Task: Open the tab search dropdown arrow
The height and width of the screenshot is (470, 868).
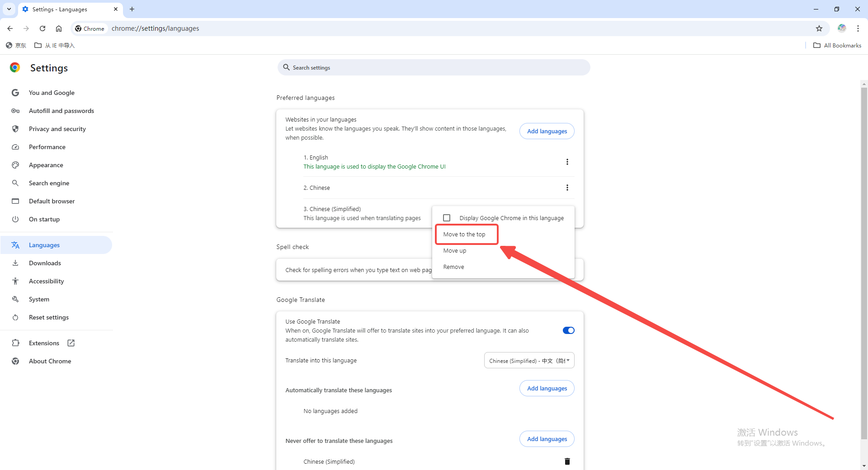Action: point(9,9)
